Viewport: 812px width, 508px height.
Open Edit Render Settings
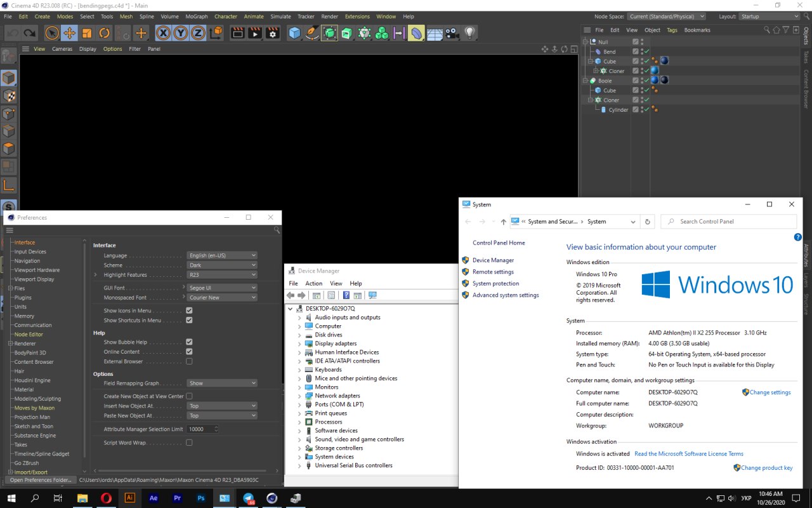pyautogui.click(x=273, y=33)
